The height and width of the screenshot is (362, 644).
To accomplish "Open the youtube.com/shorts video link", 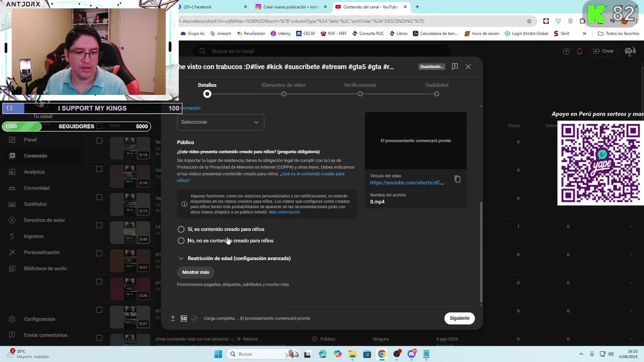I will click(407, 183).
